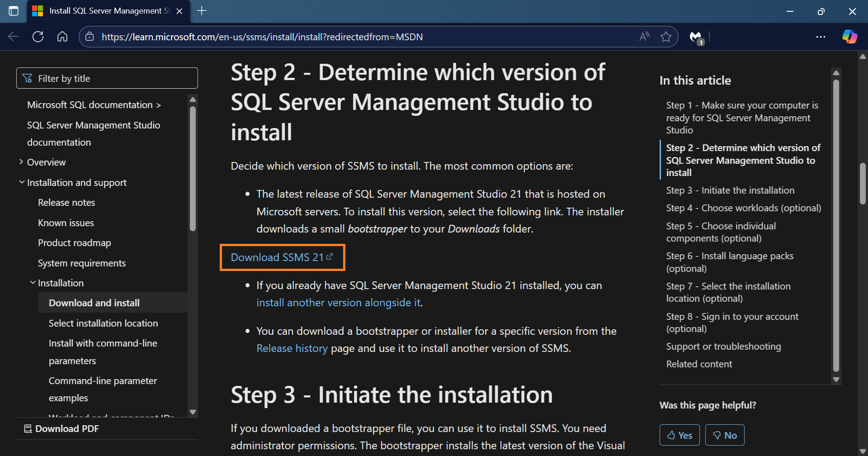Screen dimensions: 868x456
Task: Open the Release history link
Action: pos(292,348)
